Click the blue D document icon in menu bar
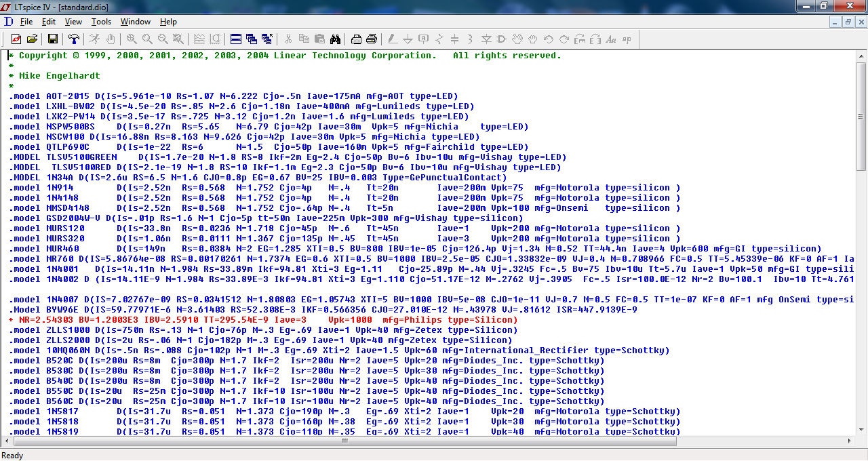The image size is (868, 461). click(8, 22)
